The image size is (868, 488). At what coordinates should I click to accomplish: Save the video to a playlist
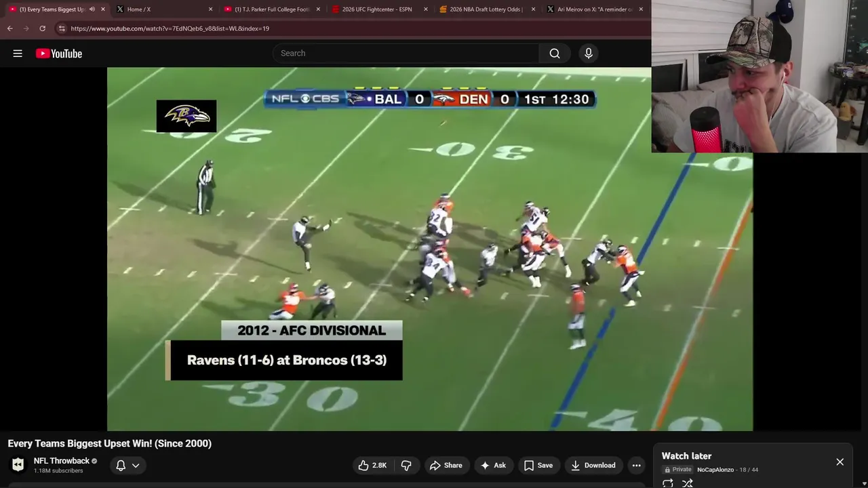point(538,466)
